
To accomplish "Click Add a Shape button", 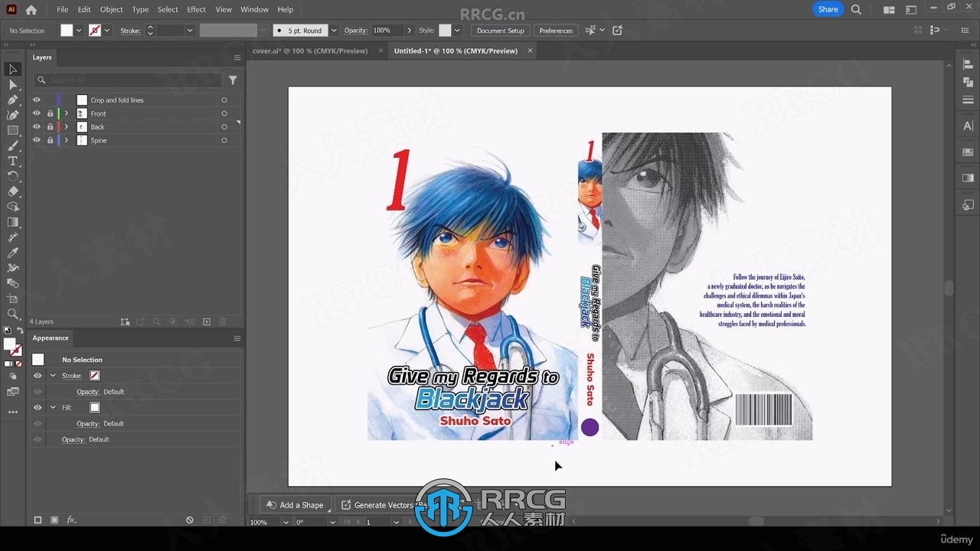I will click(x=295, y=505).
